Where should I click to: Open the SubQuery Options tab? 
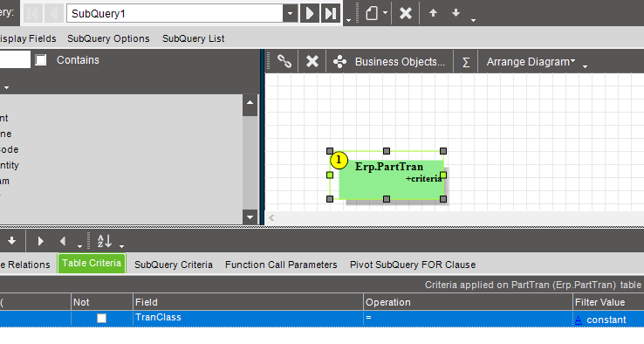coord(108,38)
